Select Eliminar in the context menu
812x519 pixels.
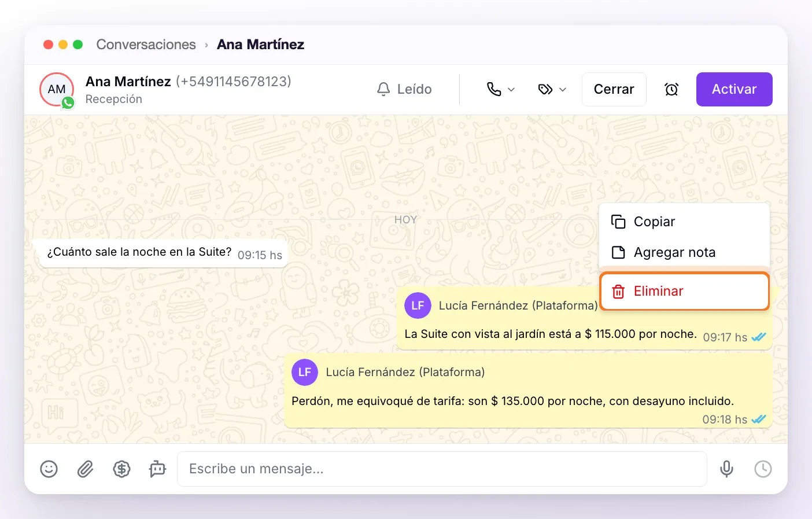(685, 291)
